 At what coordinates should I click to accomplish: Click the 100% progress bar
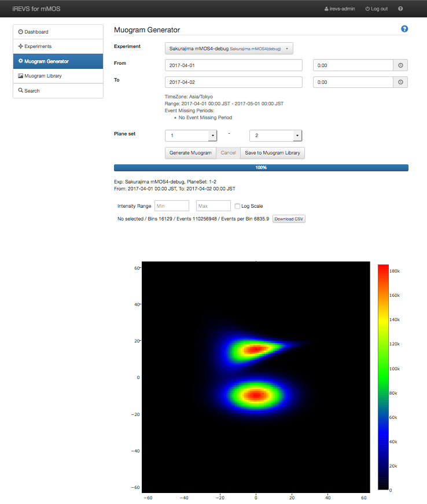click(x=261, y=168)
